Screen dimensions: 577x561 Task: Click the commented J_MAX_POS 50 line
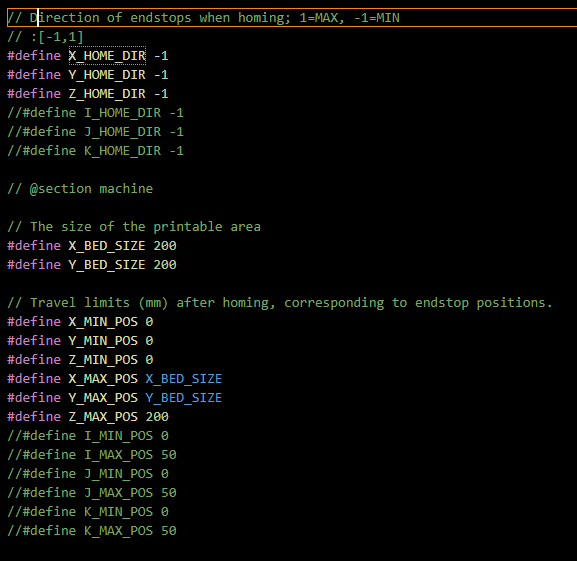(92, 493)
